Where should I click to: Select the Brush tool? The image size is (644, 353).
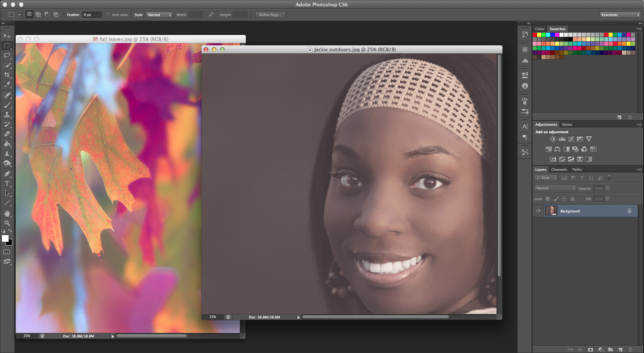[x=7, y=105]
